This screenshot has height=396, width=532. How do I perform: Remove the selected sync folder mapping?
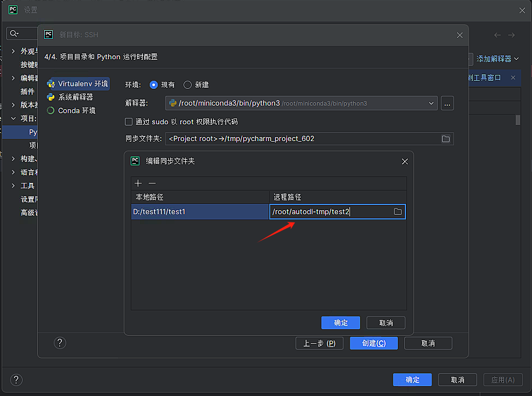[152, 183]
